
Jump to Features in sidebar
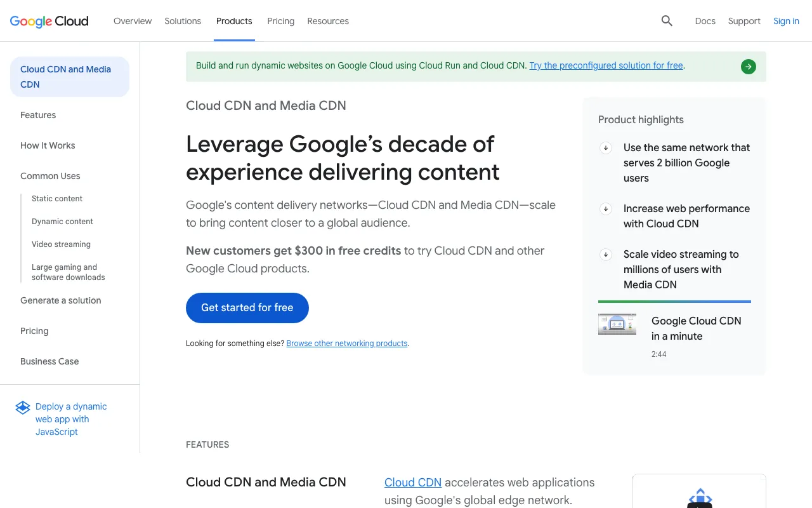pyautogui.click(x=38, y=115)
